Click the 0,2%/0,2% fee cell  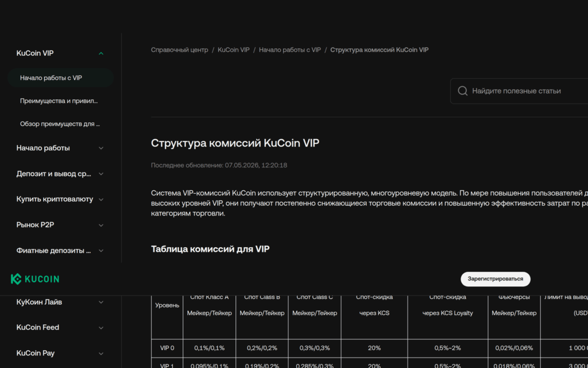[262, 348]
